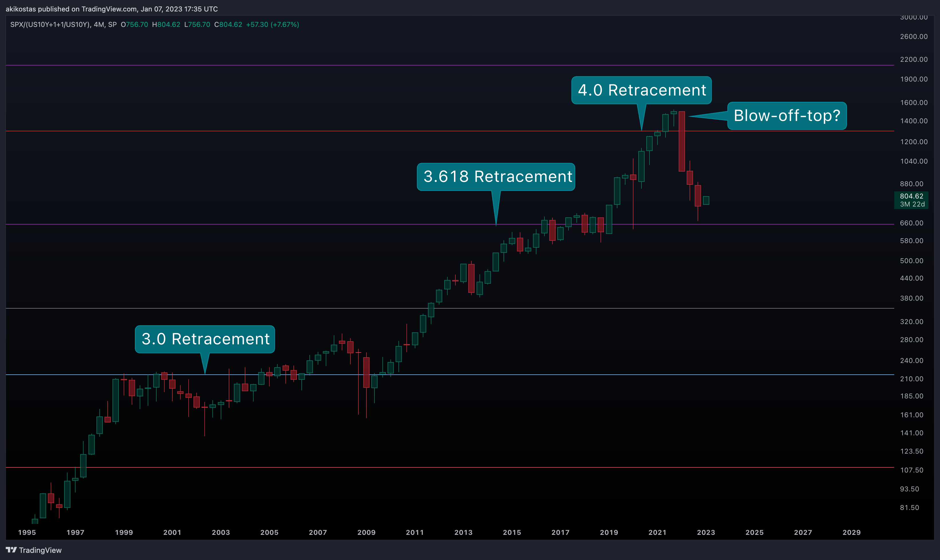
Task: Click the TradingView logo at the bottom
Action: [33, 550]
